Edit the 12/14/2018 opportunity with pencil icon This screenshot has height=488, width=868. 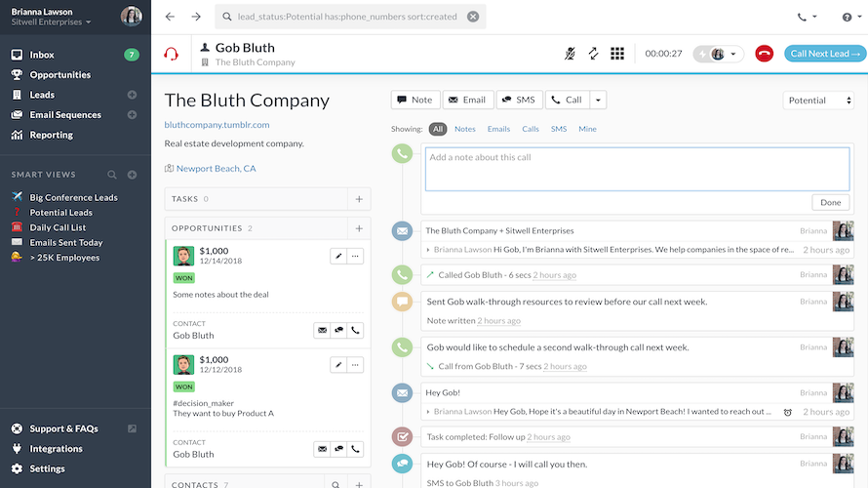coord(338,256)
